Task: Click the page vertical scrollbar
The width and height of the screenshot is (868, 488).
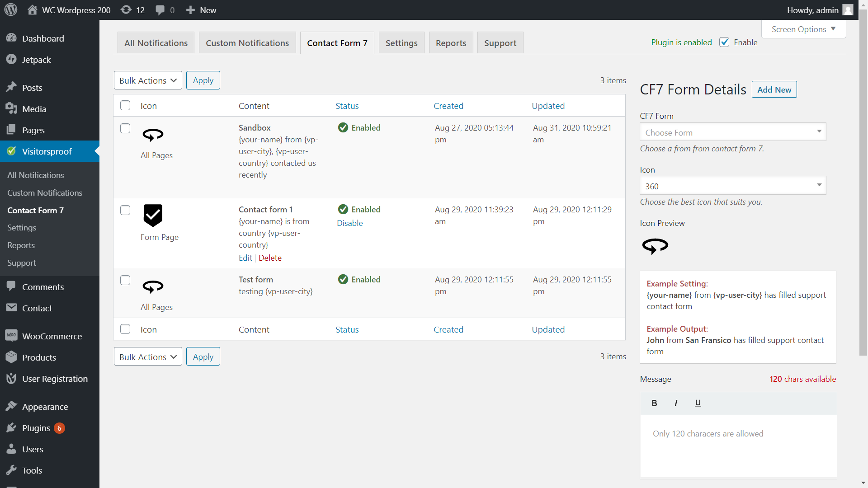Action: pyautogui.click(x=863, y=183)
